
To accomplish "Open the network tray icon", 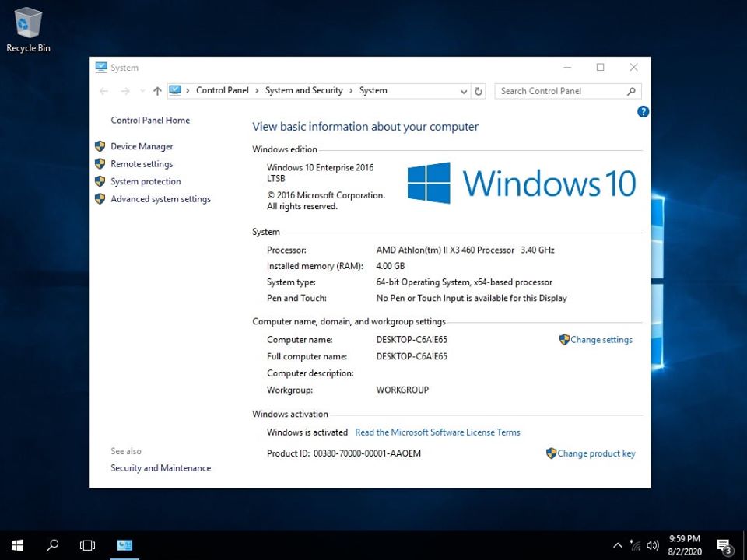I will 635,545.
